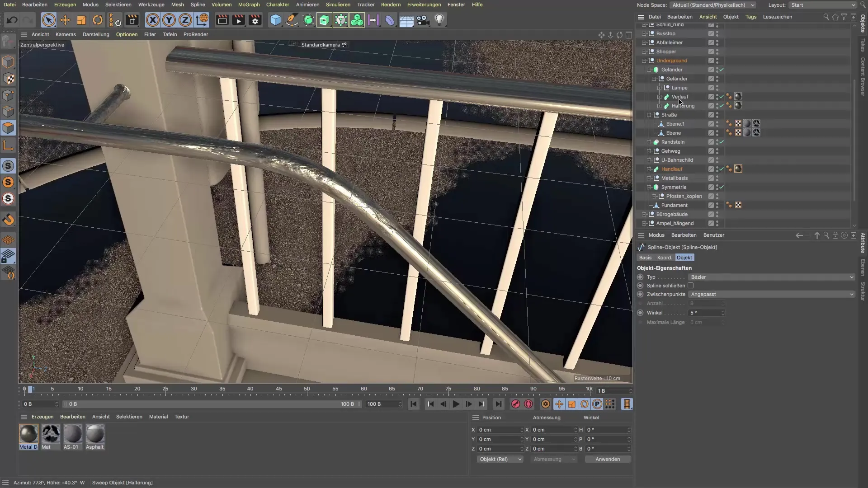Toggle visibility dots for Busstop

(x=717, y=33)
